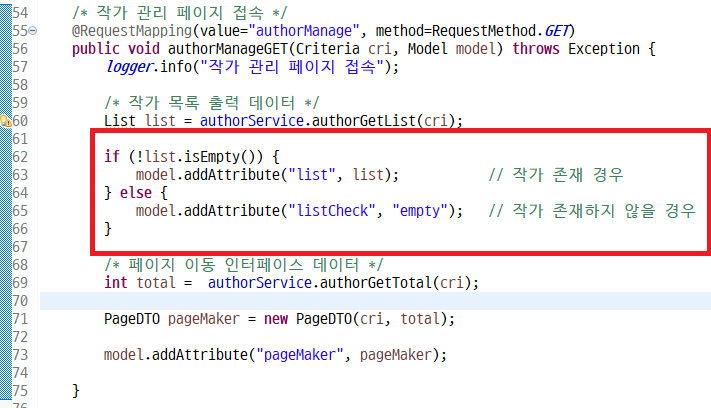Click line number 75 in gutter
Screen dimensions: 711x408
[x=20, y=391]
